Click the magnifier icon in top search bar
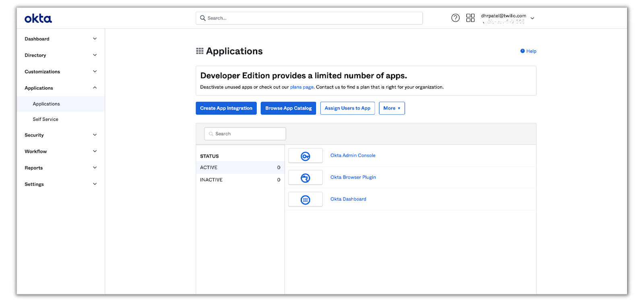The height and width of the screenshot is (302, 644). coord(203,18)
